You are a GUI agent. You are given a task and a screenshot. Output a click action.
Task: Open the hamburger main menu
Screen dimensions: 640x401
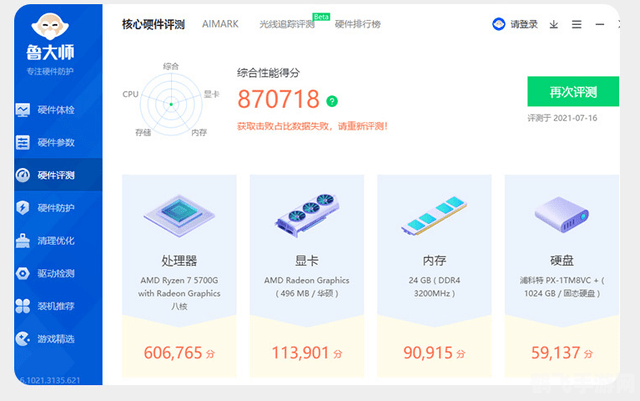[576, 25]
